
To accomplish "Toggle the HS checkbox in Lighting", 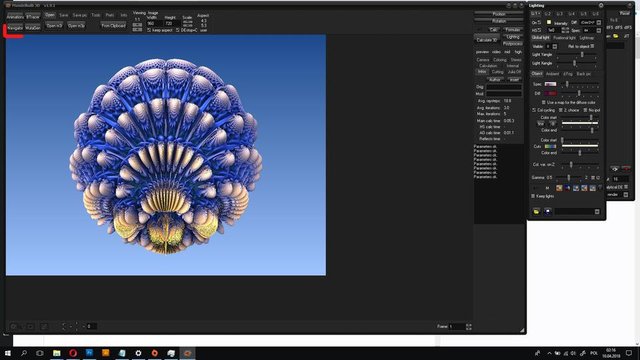I will point(539,31).
